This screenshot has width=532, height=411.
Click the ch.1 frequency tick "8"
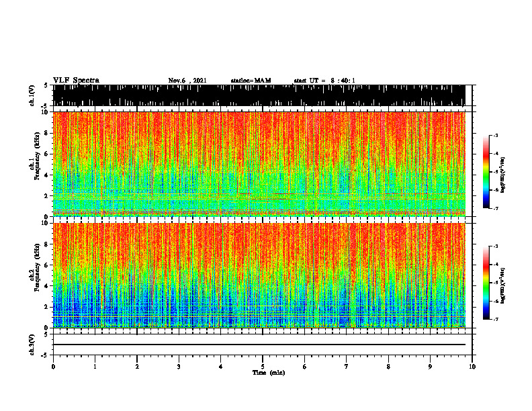(46, 133)
